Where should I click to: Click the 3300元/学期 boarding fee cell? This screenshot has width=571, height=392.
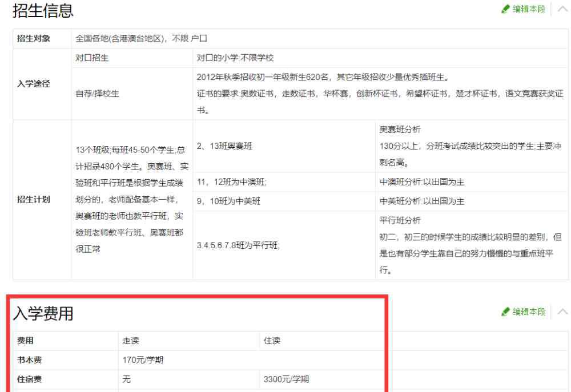[286, 379]
